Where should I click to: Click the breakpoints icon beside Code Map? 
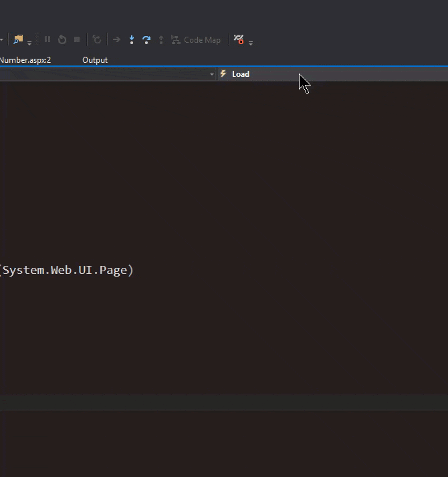coord(239,39)
